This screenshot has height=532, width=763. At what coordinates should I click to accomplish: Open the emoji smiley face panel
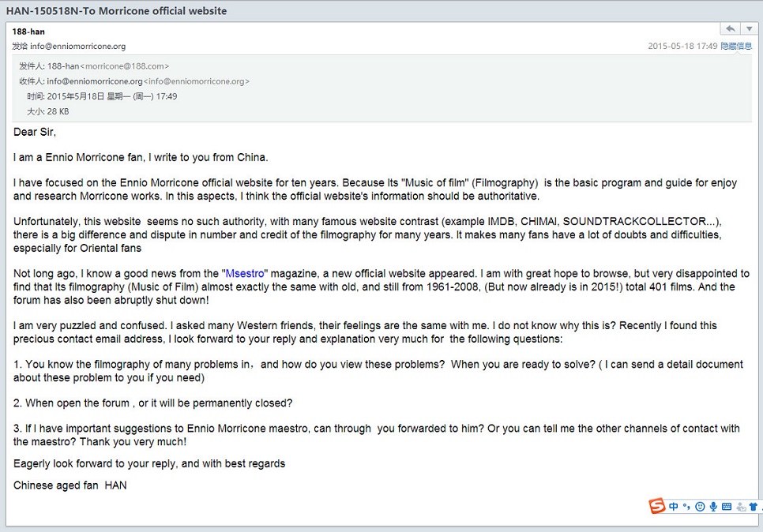pos(700,507)
